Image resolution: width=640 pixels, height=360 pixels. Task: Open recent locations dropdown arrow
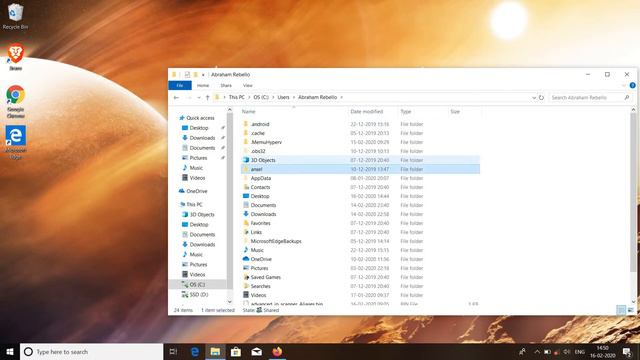198,98
